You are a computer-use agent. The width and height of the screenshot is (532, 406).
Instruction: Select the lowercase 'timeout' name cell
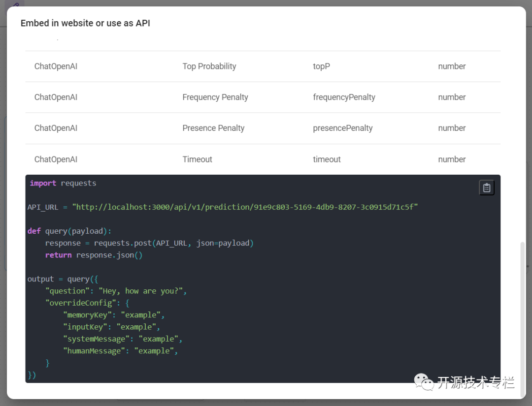[x=327, y=159]
